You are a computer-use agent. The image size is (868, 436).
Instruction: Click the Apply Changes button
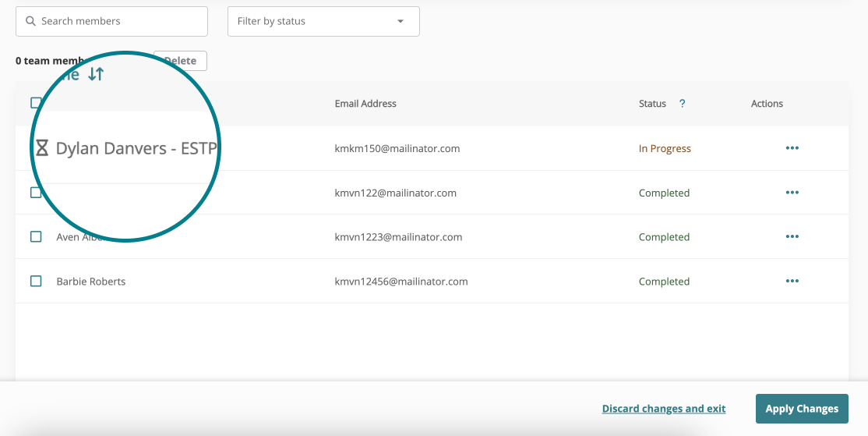tap(802, 409)
